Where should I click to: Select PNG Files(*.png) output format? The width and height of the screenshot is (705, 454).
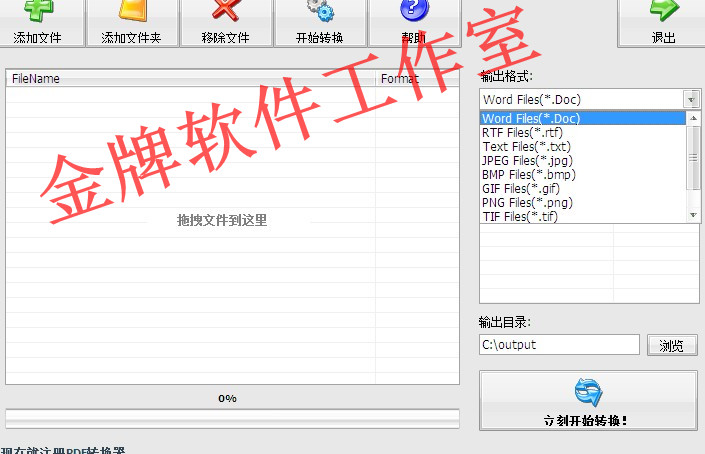tap(583, 203)
